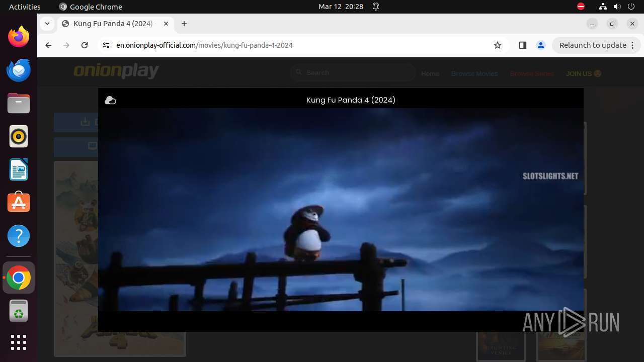Show applications grid in the dock
This screenshot has width=644, height=362.
click(19, 342)
